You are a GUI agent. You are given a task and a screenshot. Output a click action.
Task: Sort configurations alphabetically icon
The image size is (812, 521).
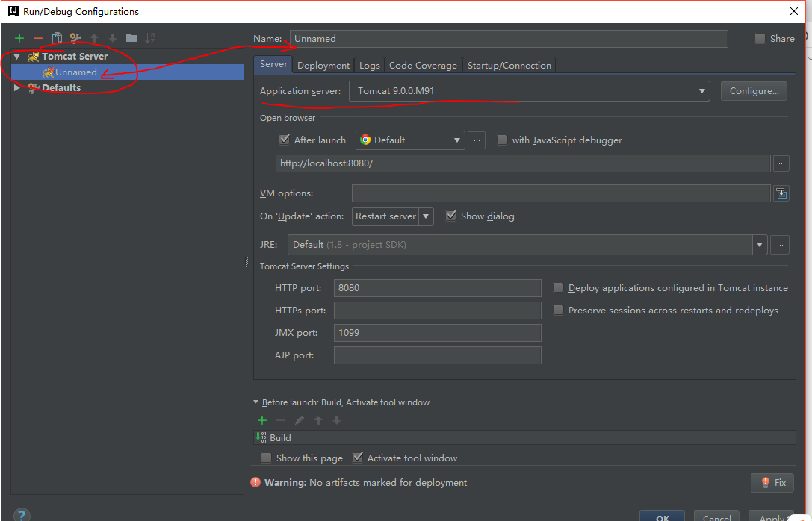tap(150, 38)
